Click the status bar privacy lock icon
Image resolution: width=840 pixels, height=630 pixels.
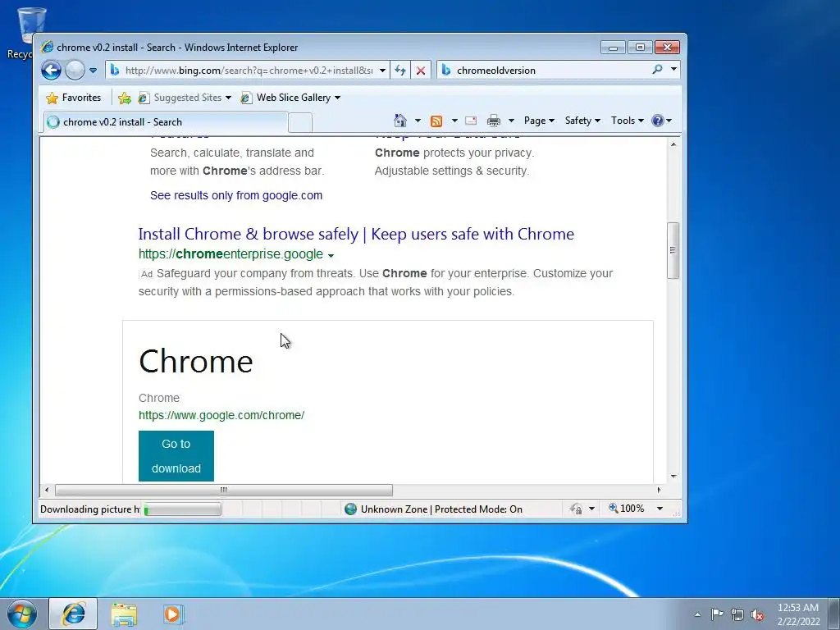[x=576, y=509]
